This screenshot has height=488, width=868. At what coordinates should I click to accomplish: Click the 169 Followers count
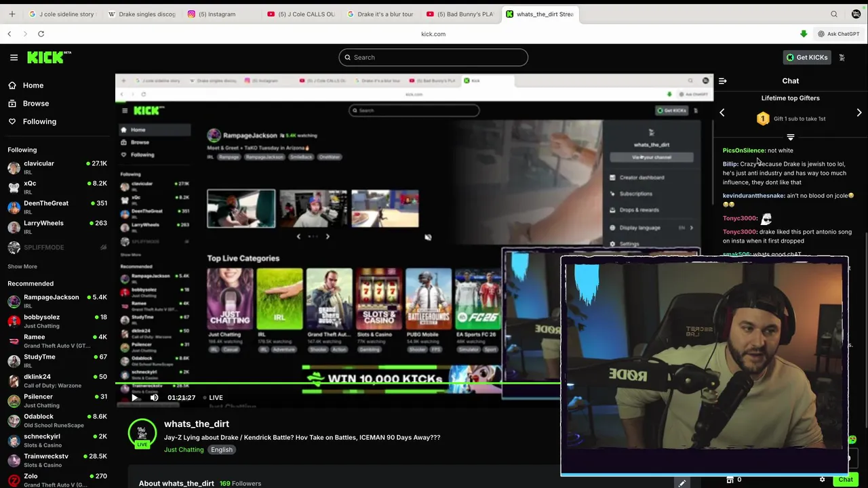(x=240, y=483)
